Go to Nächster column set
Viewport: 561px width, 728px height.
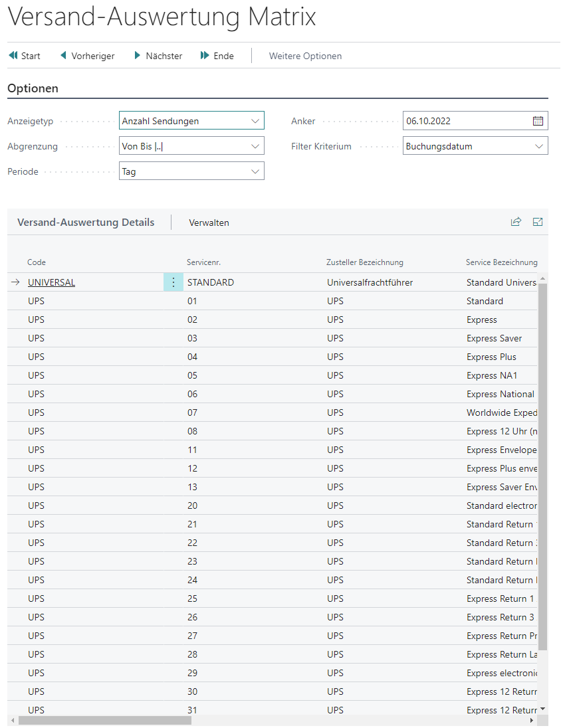pyautogui.click(x=158, y=56)
